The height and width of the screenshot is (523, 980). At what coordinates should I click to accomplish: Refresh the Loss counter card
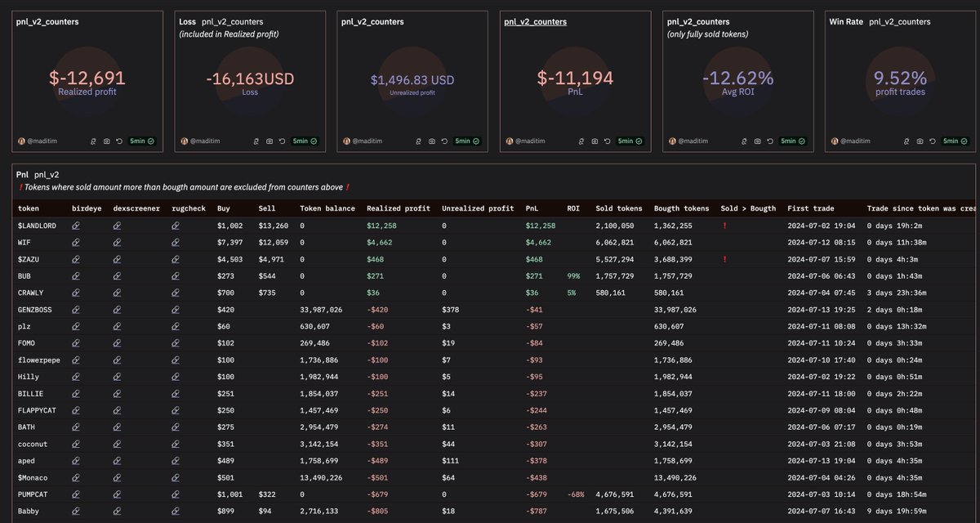282,141
